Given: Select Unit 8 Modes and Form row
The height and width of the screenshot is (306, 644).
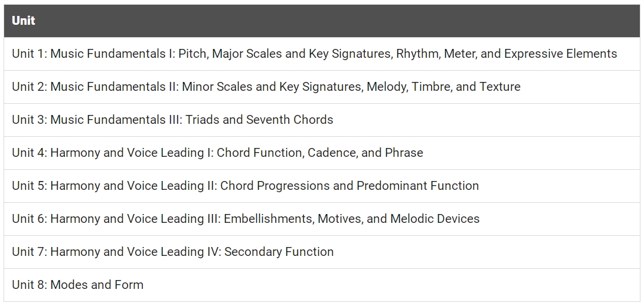Looking at the screenshot, I should pyautogui.click(x=322, y=285).
